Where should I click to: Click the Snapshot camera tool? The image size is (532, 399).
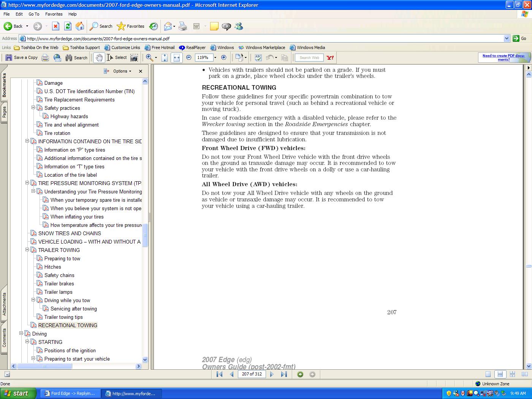click(134, 58)
